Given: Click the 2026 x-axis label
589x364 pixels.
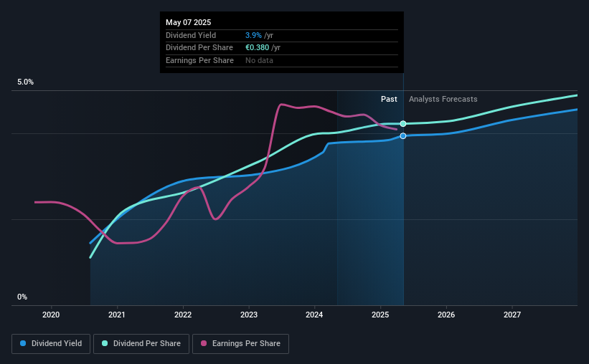Looking at the screenshot, I should [446, 315].
